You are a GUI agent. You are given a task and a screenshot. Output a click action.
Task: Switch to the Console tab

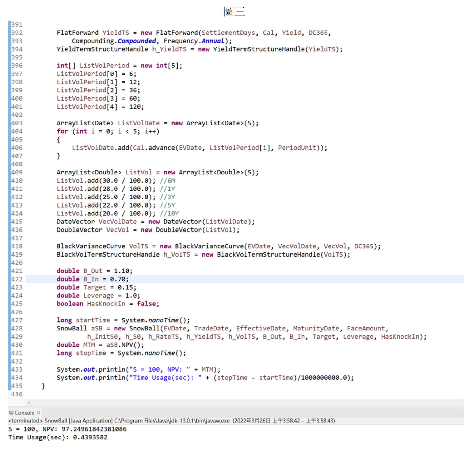(x=25, y=412)
